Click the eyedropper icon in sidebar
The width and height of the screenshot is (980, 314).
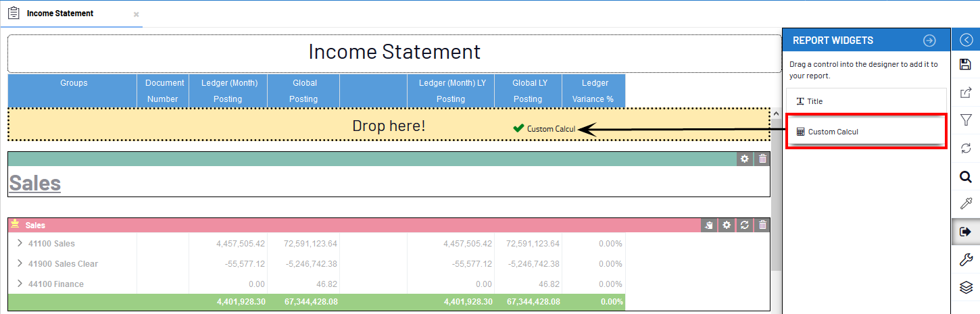point(966,204)
